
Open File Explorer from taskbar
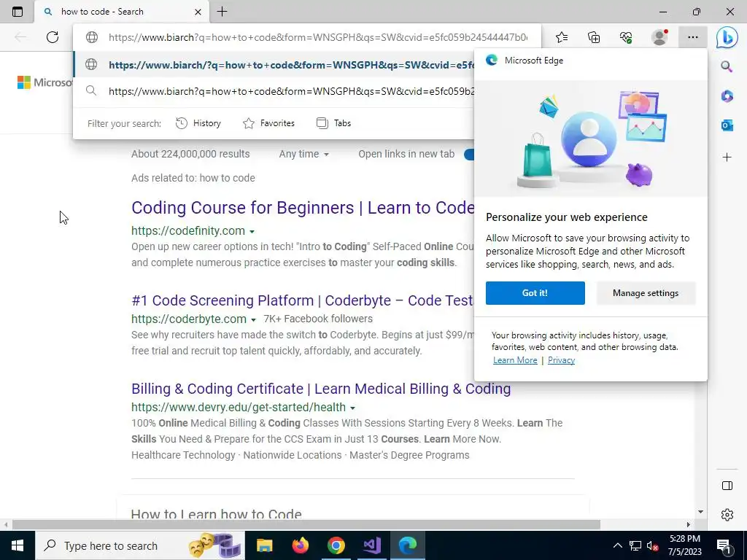click(x=264, y=545)
